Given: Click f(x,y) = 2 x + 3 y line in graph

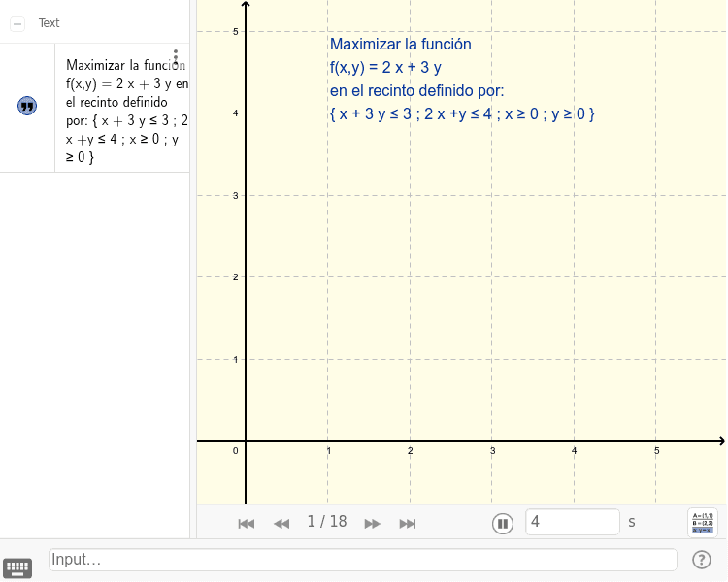Looking at the screenshot, I should [385, 68].
